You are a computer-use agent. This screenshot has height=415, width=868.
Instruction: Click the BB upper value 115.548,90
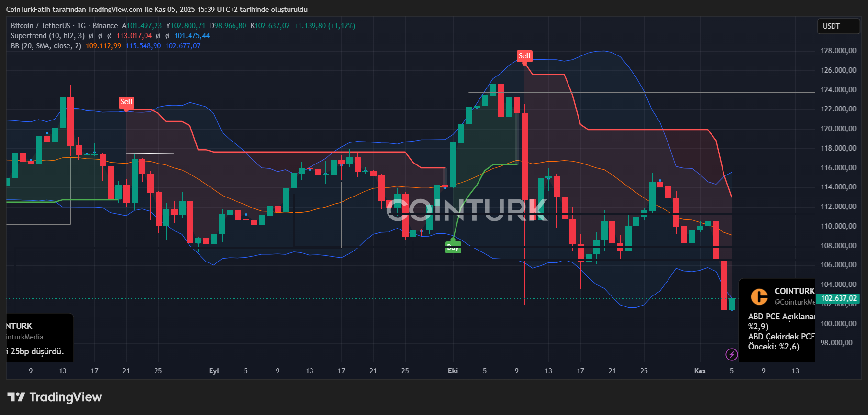coord(143,46)
